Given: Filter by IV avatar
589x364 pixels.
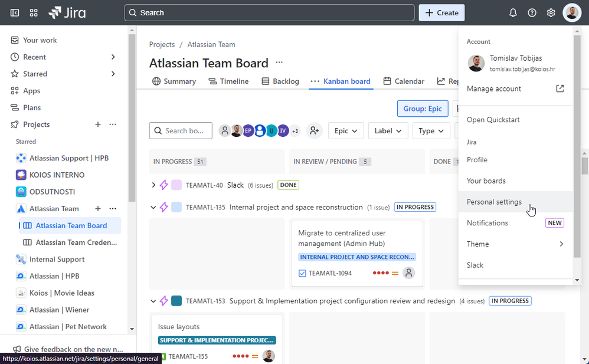Looking at the screenshot, I should coord(283,131).
